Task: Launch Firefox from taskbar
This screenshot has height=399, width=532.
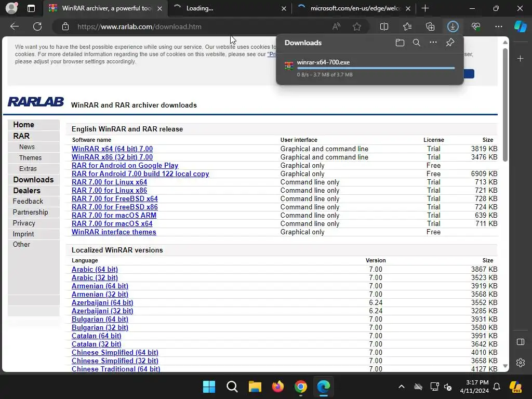Action: (278, 387)
